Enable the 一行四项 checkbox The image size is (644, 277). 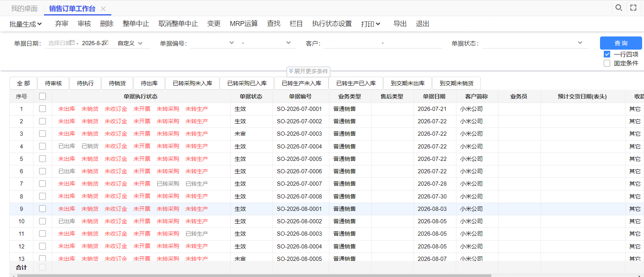point(607,54)
